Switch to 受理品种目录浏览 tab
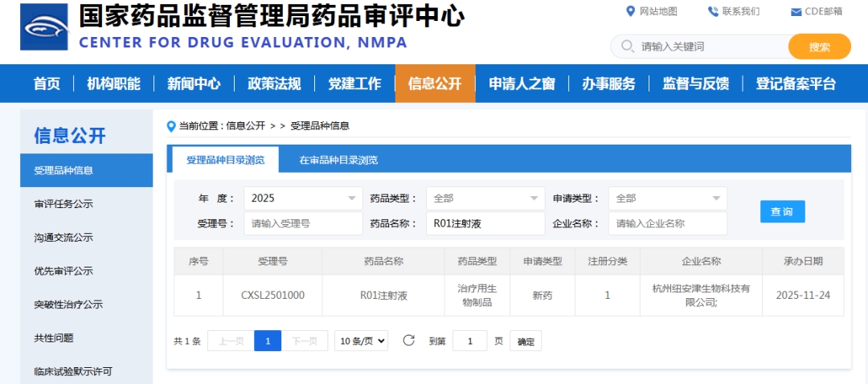 pos(225,161)
